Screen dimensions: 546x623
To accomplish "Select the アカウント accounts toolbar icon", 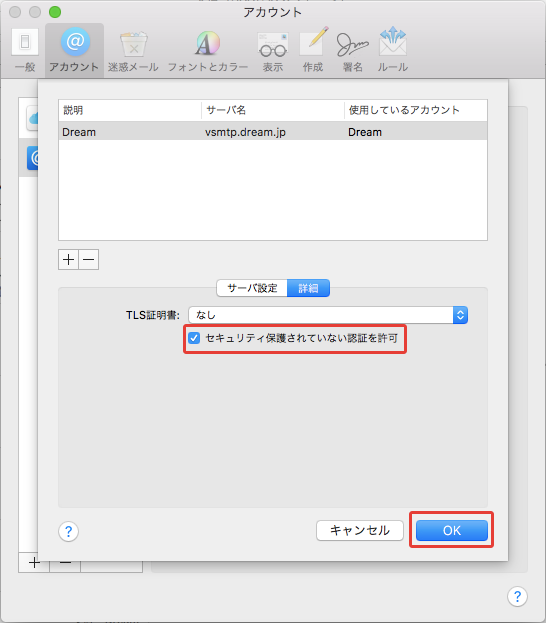I will pos(74,50).
